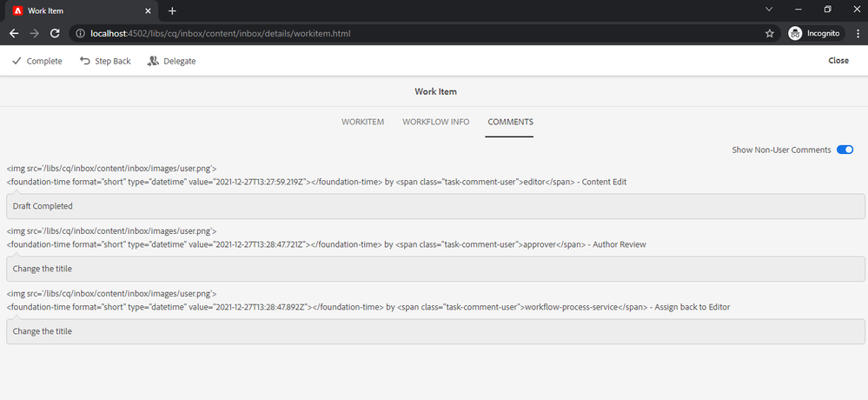Reload the page with refresh icon
The width and height of the screenshot is (868, 400).
[x=55, y=33]
